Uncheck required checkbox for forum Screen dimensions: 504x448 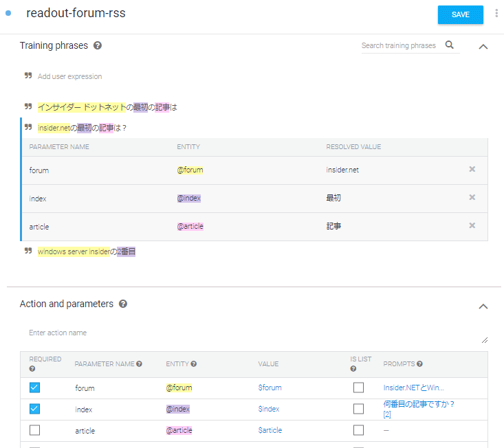tap(34, 388)
